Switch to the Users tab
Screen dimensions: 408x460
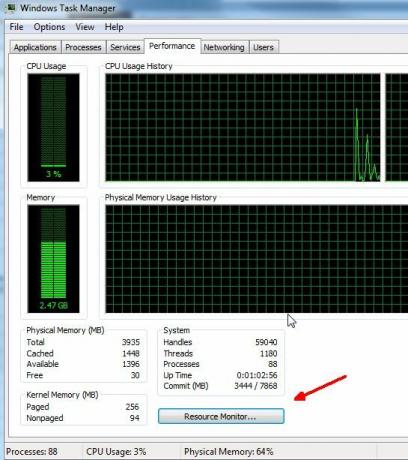coord(263,47)
